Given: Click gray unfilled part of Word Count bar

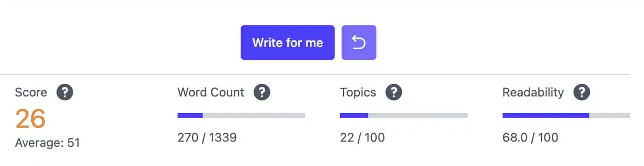Looking at the screenshot, I should pyautogui.click(x=254, y=116).
